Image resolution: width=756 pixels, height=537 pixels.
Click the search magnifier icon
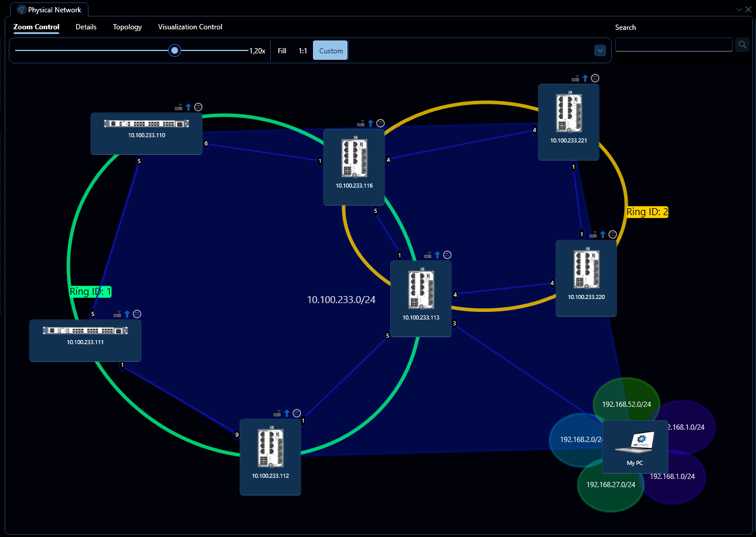[743, 44]
